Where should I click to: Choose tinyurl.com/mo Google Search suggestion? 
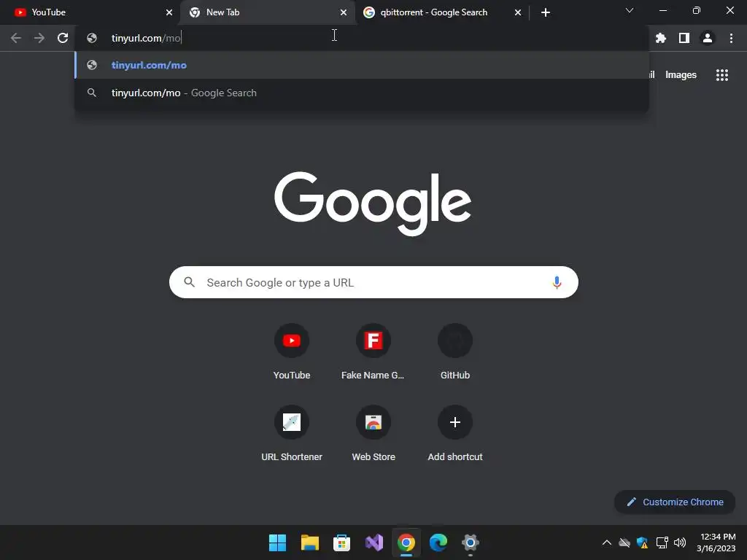point(362,93)
